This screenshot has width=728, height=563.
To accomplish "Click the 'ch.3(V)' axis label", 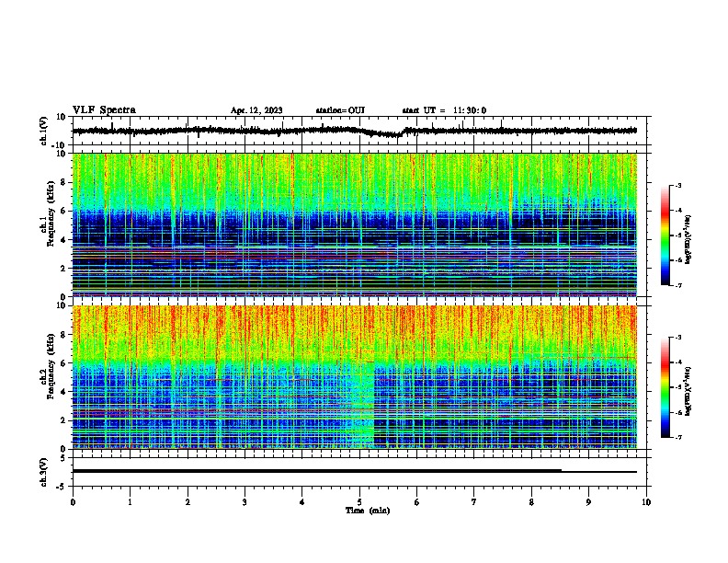I will click(x=44, y=472).
